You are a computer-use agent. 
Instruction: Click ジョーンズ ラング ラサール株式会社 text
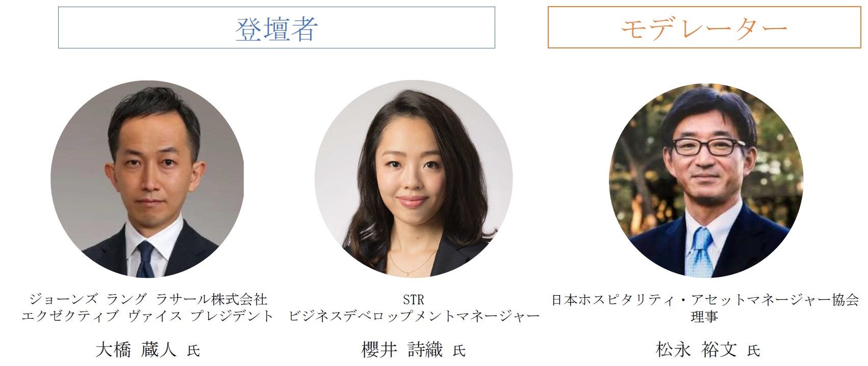[x=148, y=299]
